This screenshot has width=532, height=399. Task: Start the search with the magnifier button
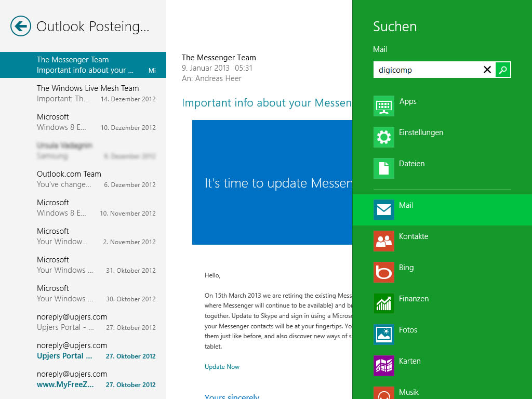tap(502, 69)
